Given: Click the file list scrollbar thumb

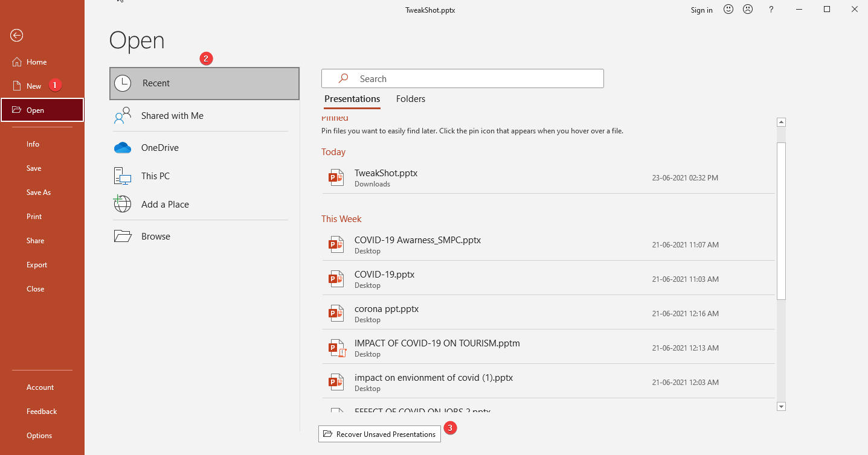Looking at the screenshot, I should pos(781,221).
